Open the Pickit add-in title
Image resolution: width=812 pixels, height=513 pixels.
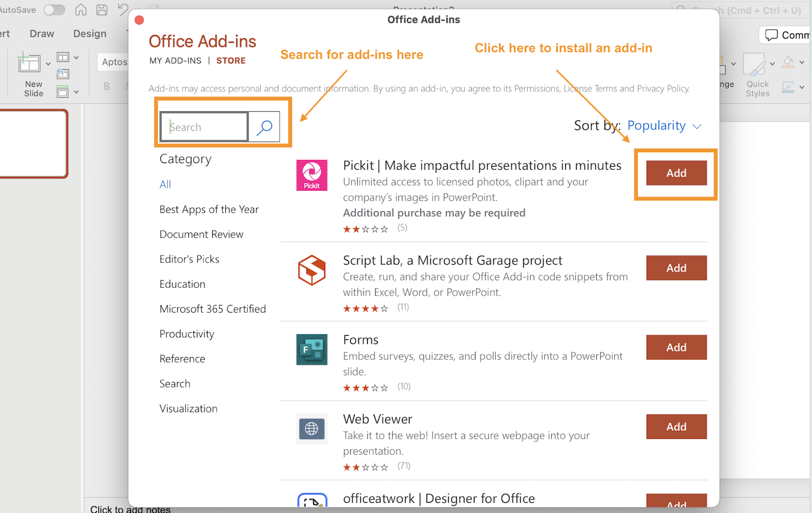click(482, 166)
